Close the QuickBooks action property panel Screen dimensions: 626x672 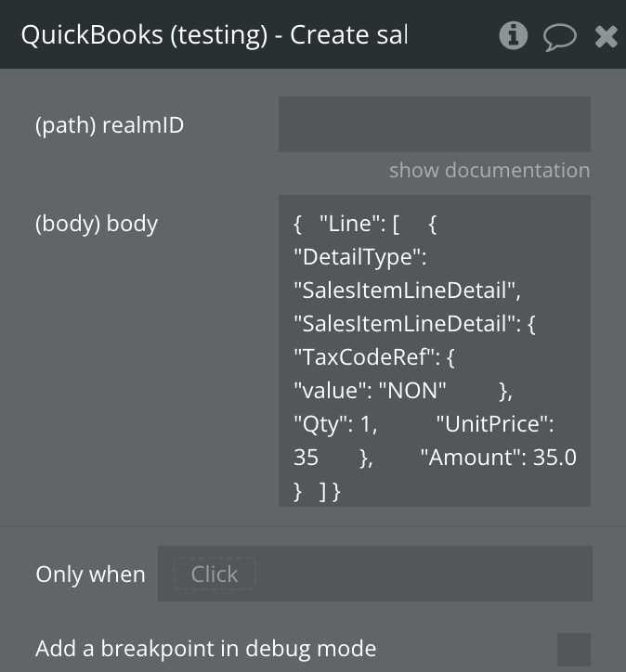tap(606, 36)
